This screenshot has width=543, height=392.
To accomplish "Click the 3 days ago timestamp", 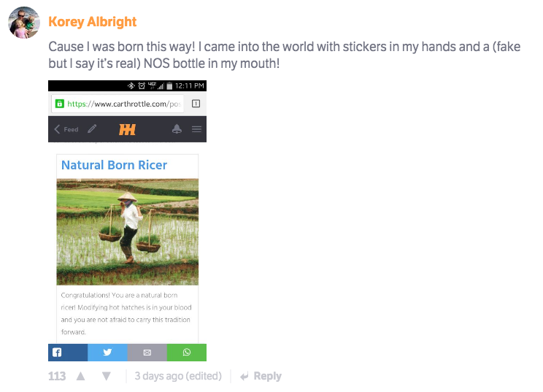I will 178,376.
